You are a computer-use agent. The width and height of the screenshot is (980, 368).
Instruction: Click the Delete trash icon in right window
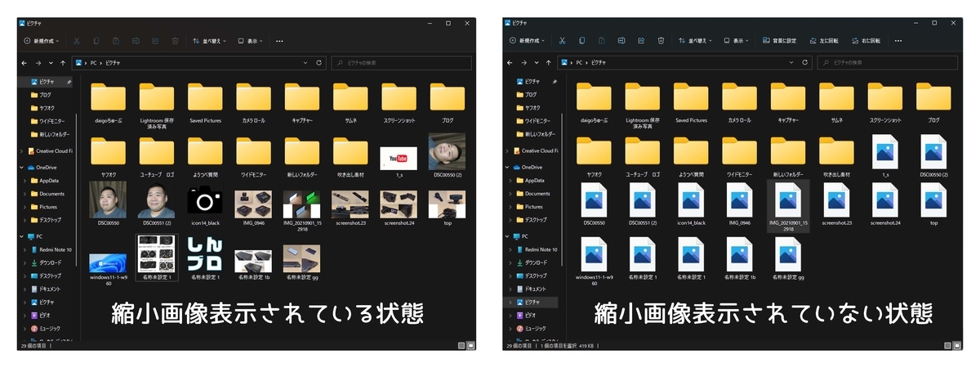pos(661,40)
